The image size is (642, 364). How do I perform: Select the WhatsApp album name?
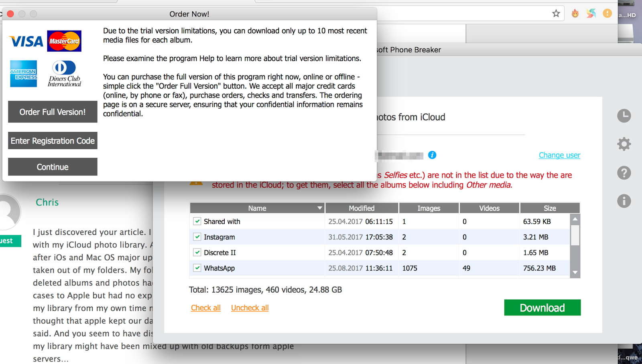(219, 268)
